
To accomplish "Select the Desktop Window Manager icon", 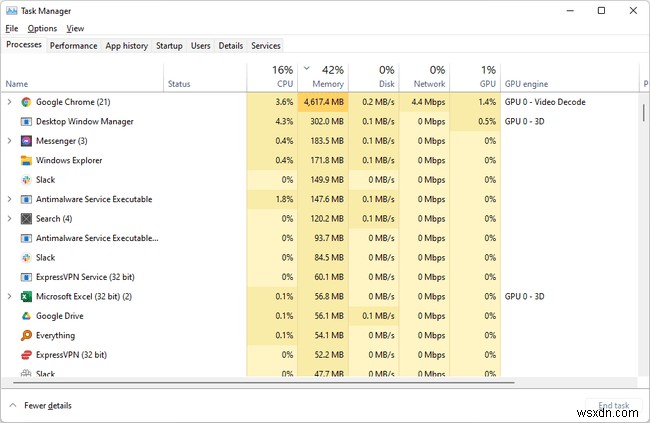I will (x=26, y=121).
